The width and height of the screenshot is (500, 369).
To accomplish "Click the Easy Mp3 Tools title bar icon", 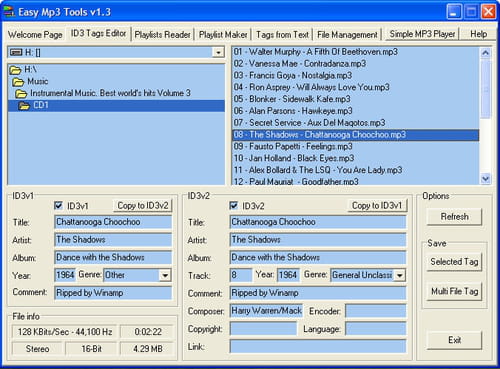I will 9,12.
